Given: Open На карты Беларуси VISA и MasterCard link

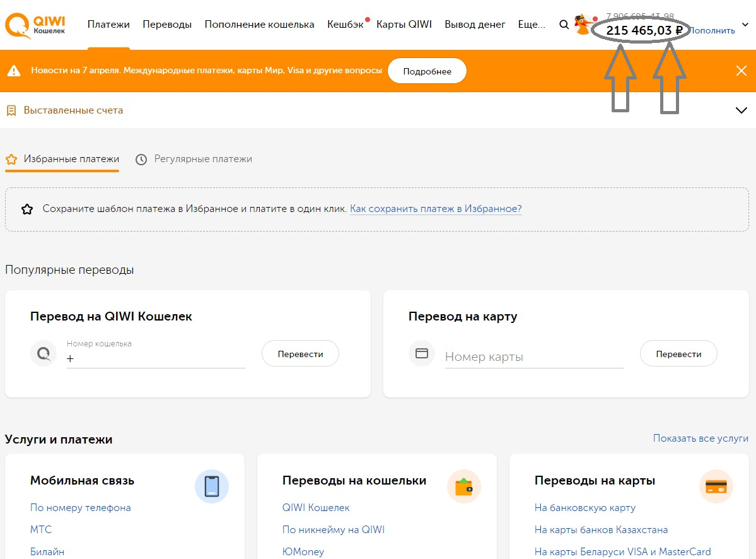Looking at the screenshot, I should click(622, 551).
